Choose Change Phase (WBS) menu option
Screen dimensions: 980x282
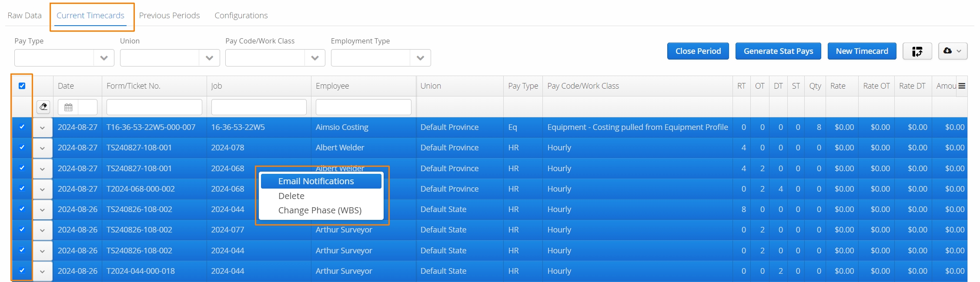click(x=321, y=210)
